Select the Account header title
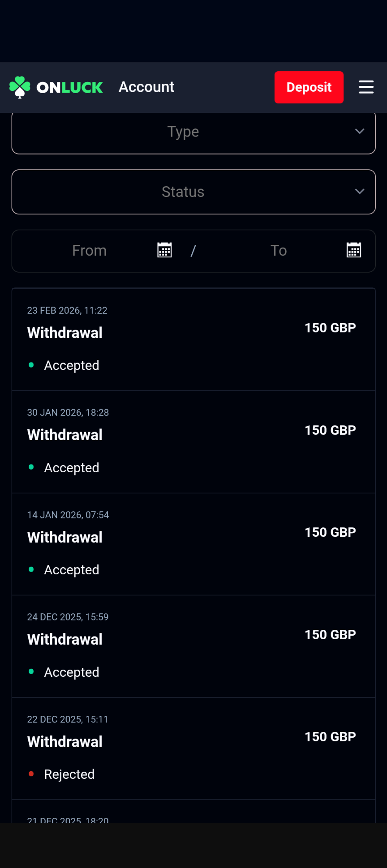Screen dimensions: 387x868 (x=146, y=87)
